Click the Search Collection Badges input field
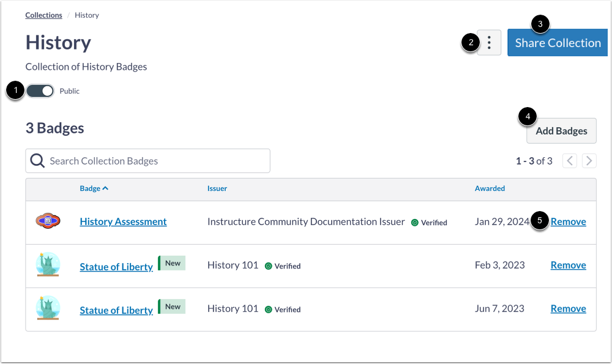612x364 pixels. pyautogui.click(x=147, y=160)
